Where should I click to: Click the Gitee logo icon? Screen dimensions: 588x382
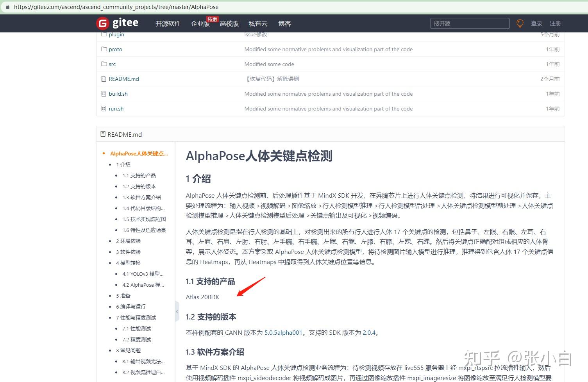pos(102,23)
